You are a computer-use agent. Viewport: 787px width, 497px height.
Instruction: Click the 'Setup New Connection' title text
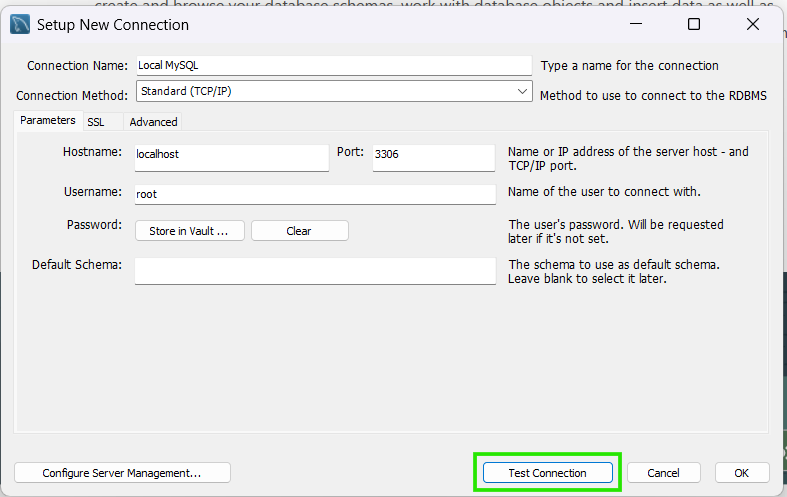113,25
